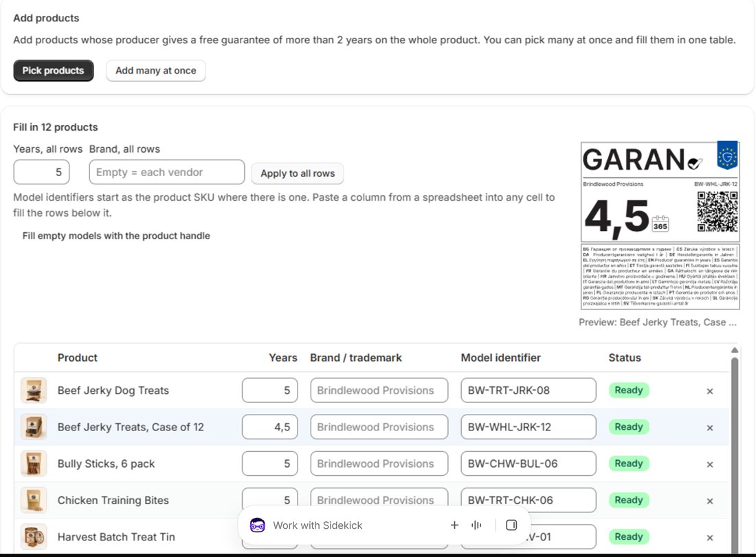Open Beef Jerky Dog Treats product thumbnail
This screenshot has width=756, height=557.
pyautogui.click(x=34, y=390)
